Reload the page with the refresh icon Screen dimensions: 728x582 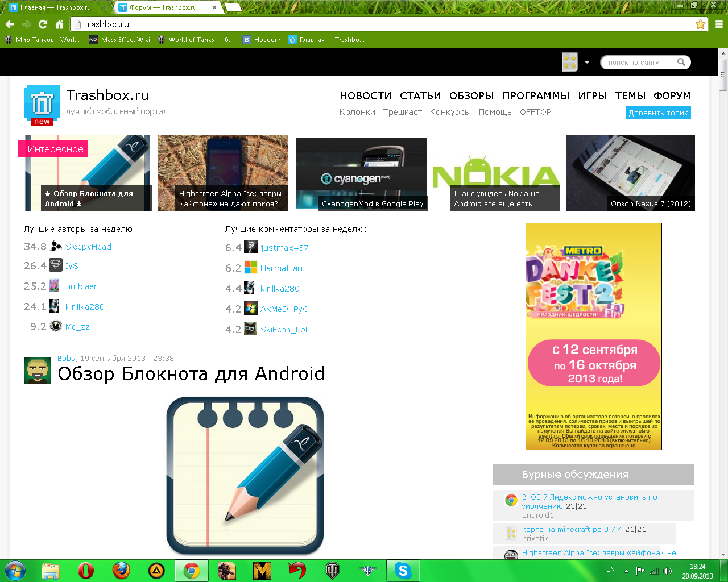(43, 24)
